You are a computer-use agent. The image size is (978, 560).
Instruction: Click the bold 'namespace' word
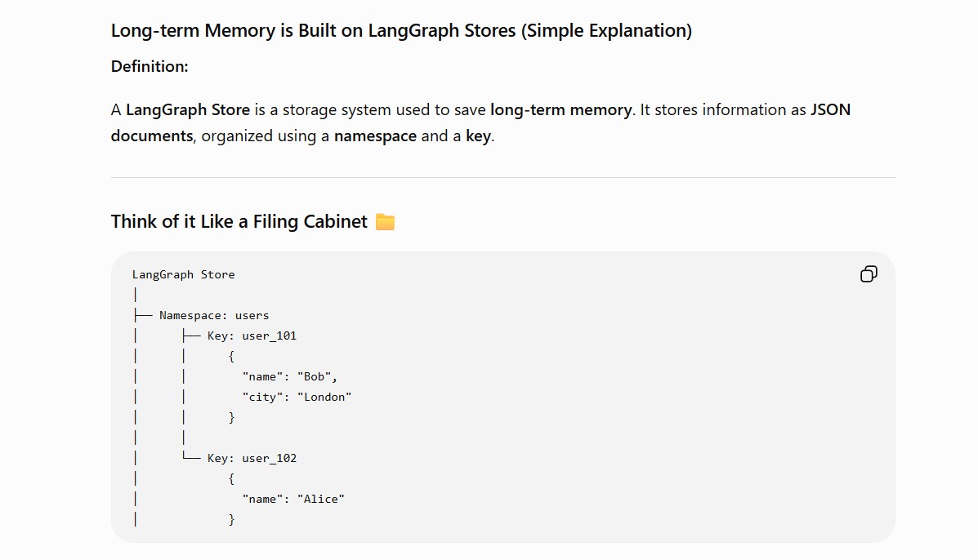point(375,136)
